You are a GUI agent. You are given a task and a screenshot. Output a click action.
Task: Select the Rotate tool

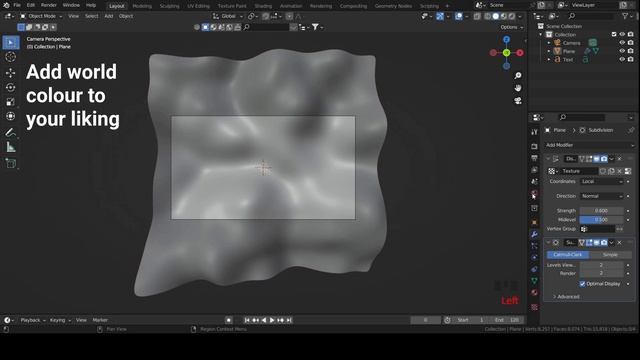click(x=11, y=87)
